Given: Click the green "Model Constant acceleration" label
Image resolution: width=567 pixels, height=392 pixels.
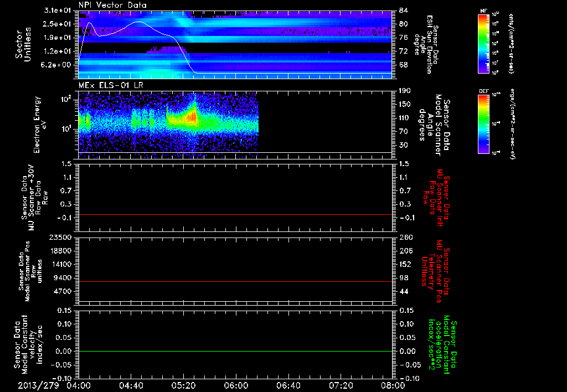Looking at the screenshot, I should 442,344.
